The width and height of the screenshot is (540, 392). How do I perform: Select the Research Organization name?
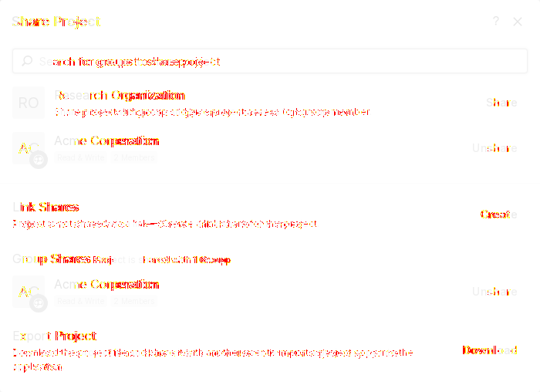[x=120, y=96]
